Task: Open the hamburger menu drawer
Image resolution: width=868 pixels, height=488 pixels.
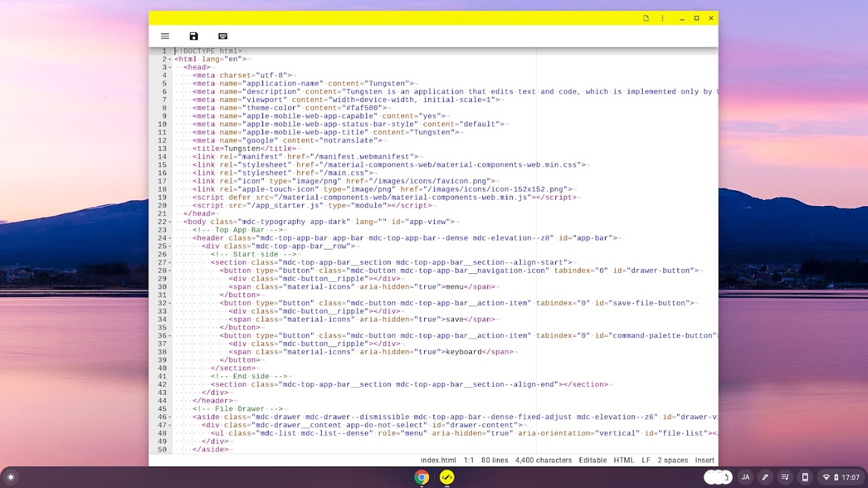Action: pos(165,37)
